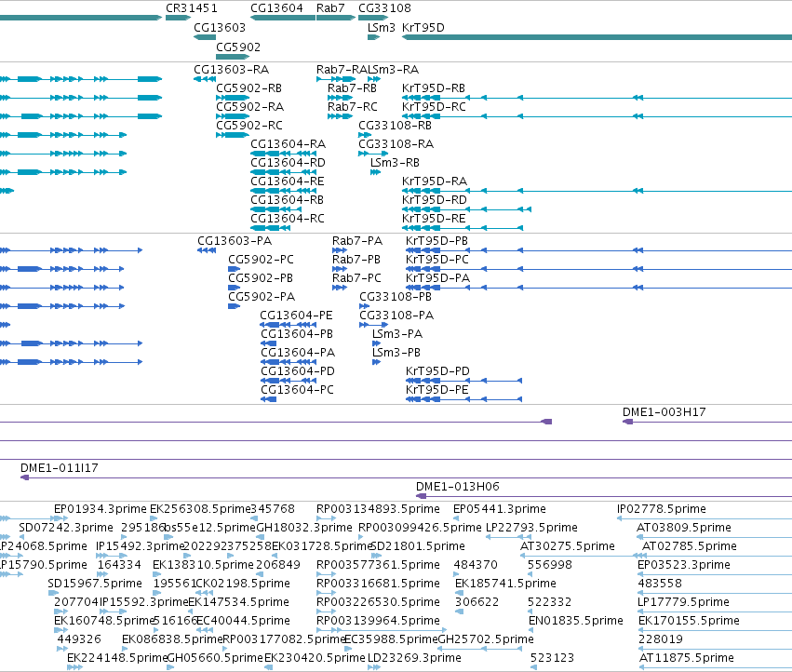Image resolution: width=792 pixels, height=672 pixels.
Task: Click the LD23269.3prime EST label
Action: tap(414, 658)
